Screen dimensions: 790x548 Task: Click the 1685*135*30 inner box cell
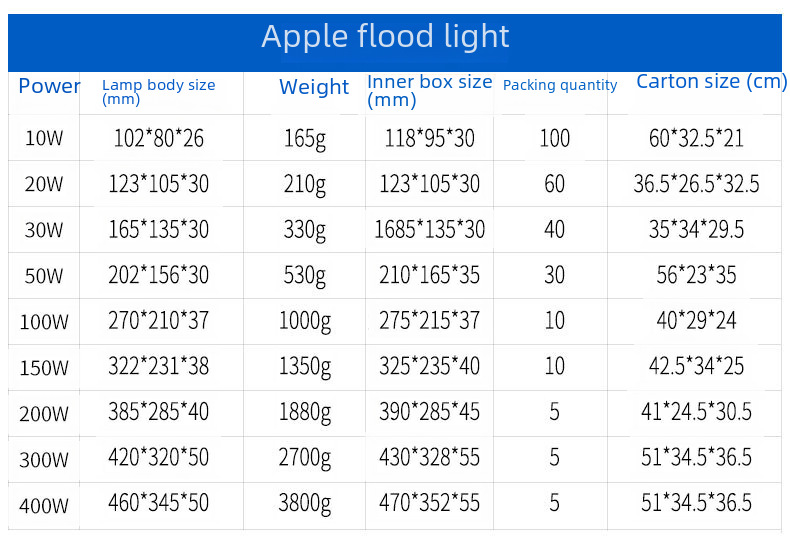coord(429,230)
